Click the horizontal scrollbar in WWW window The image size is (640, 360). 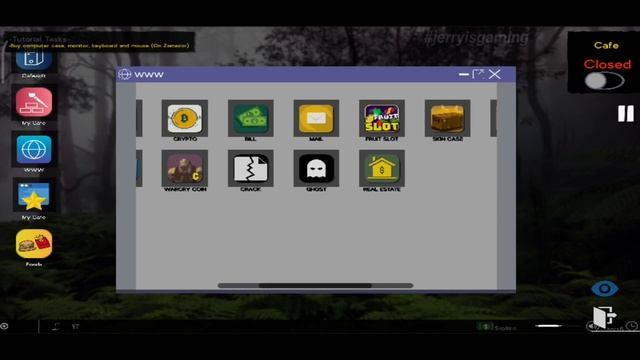315,285
